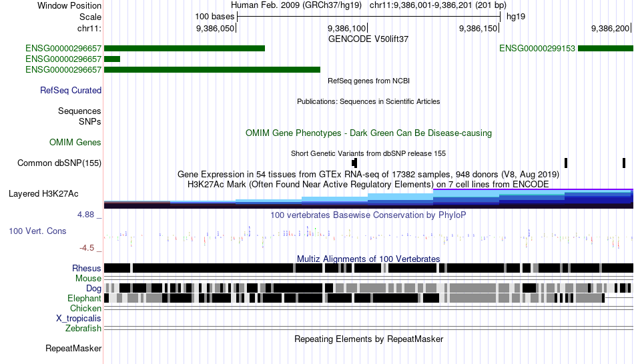Image resolution: width=634 pixels, height=364 pixels.
Task: Select the ENSG00000299153 green transcript bar
Action: (606, 49)
